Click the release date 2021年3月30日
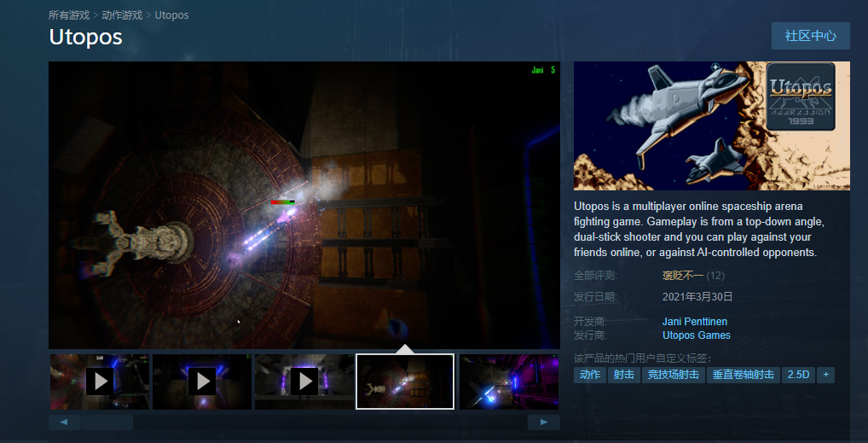 point(697,297)
